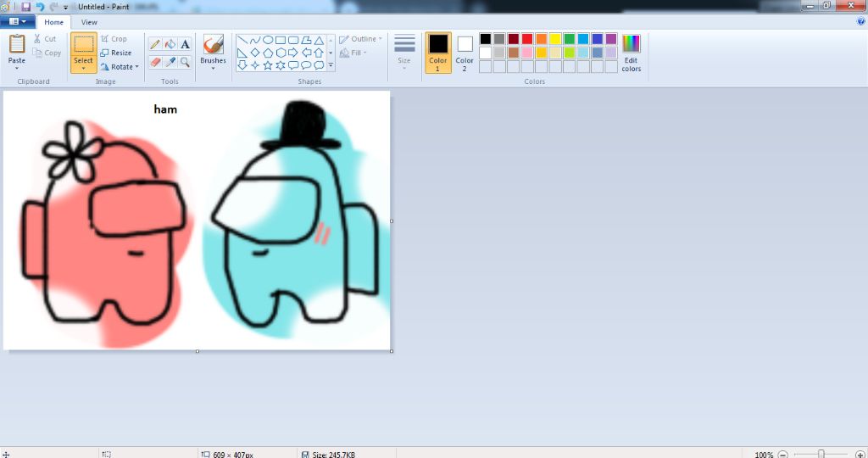
Task: Adjust the zoom slider handle
Action: (821, 454)
